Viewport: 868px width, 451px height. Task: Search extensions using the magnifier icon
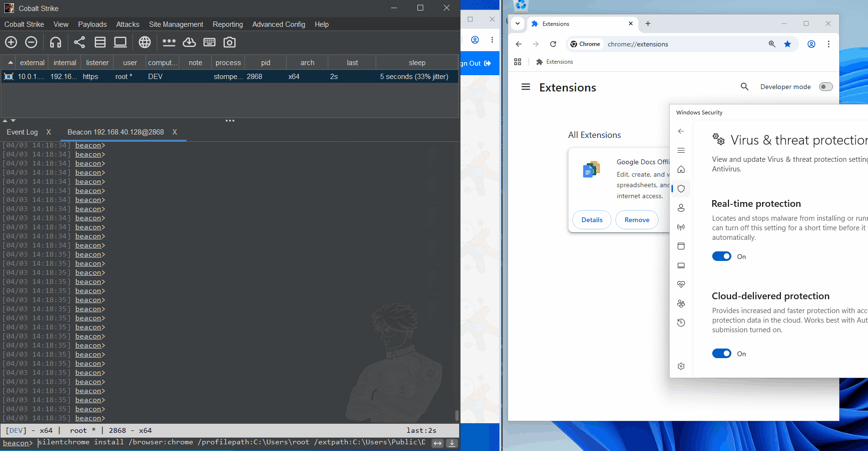[x=744, y=87]
